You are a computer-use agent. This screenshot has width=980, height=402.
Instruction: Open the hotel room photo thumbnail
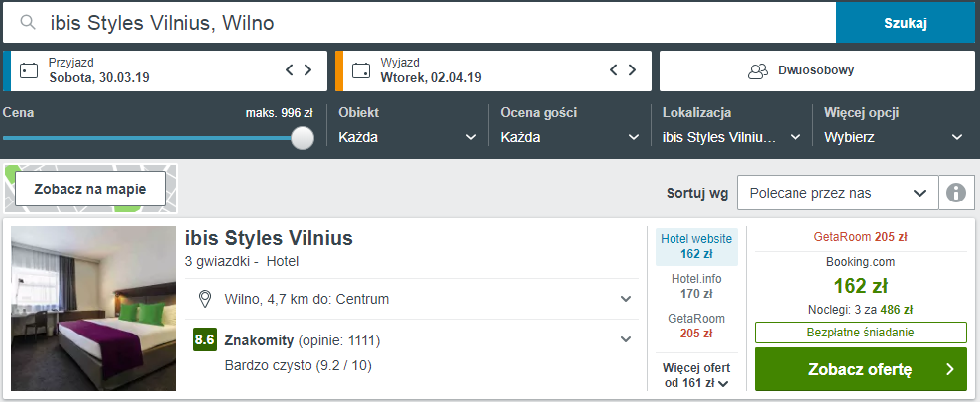click(93, 309)
